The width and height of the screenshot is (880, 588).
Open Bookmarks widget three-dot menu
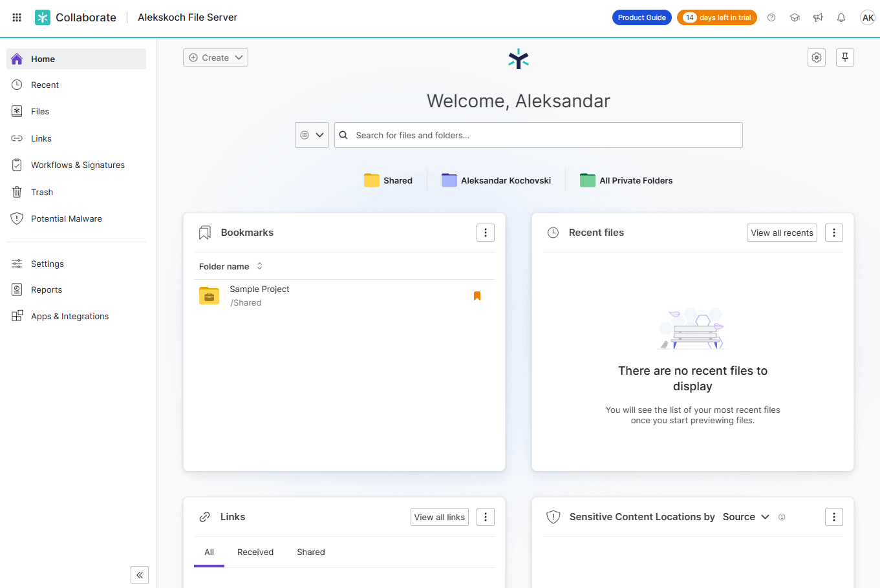(x=486, y=233)
